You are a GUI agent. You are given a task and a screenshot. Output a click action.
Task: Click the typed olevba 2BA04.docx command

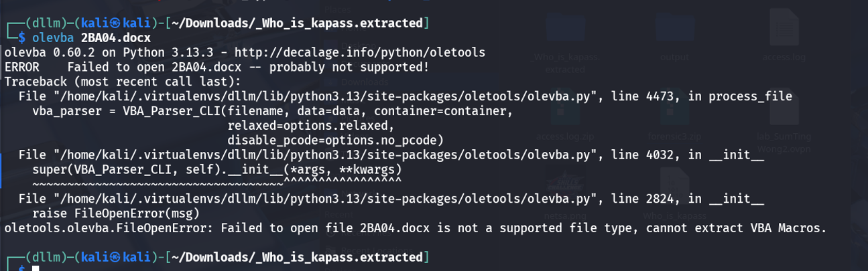click(x=91, y=37)
